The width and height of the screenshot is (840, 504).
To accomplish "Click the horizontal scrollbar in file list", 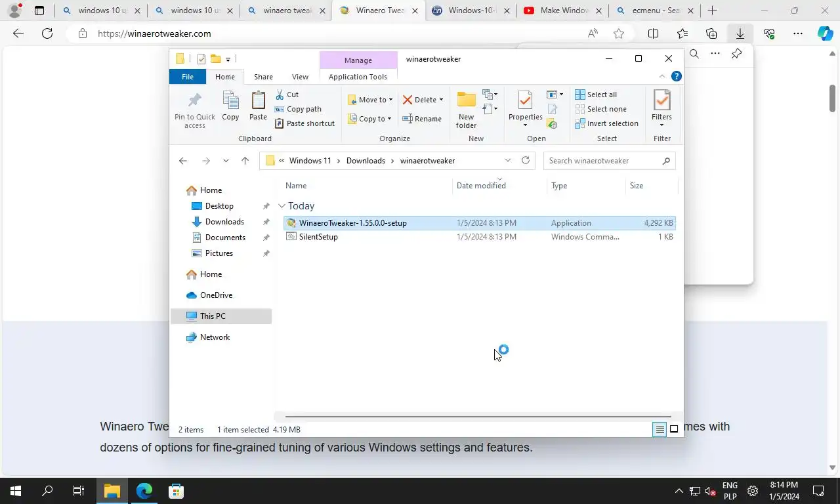I will [x=478, y=416].
